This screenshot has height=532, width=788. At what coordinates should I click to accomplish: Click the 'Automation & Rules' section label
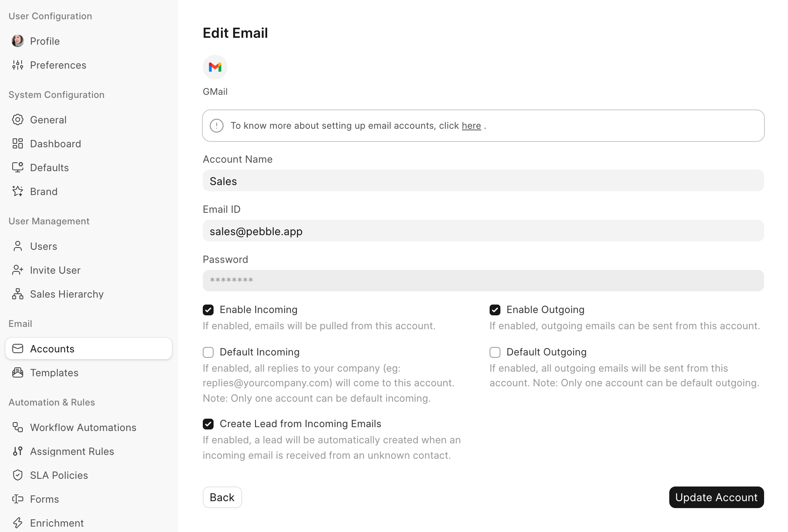(x=52, y=402)
